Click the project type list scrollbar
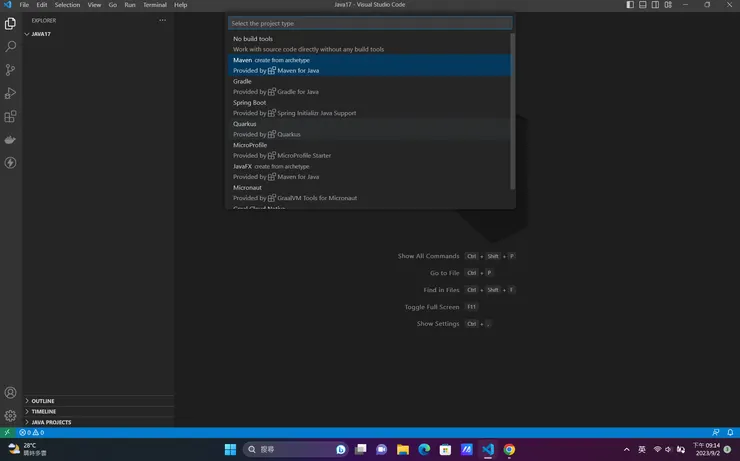The width and height of the screenshot is (740, 461). [513, 110]
